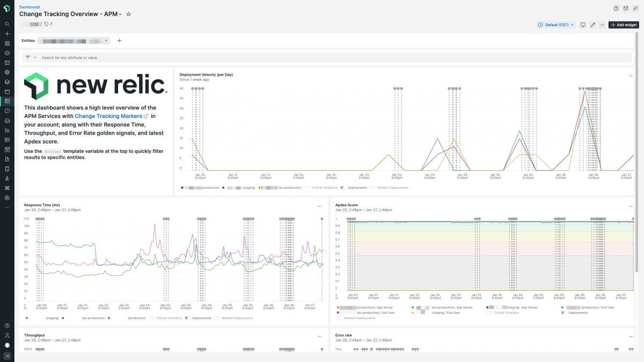This screenshot has width=644, height=362.
Task: Click the green staging legend color dot in Deployment Velocity
Action: click(x=223, y=188)
